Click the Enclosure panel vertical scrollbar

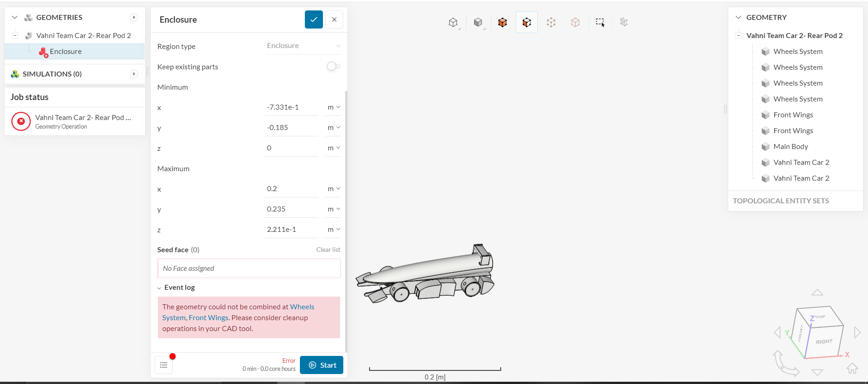(346, 221)
